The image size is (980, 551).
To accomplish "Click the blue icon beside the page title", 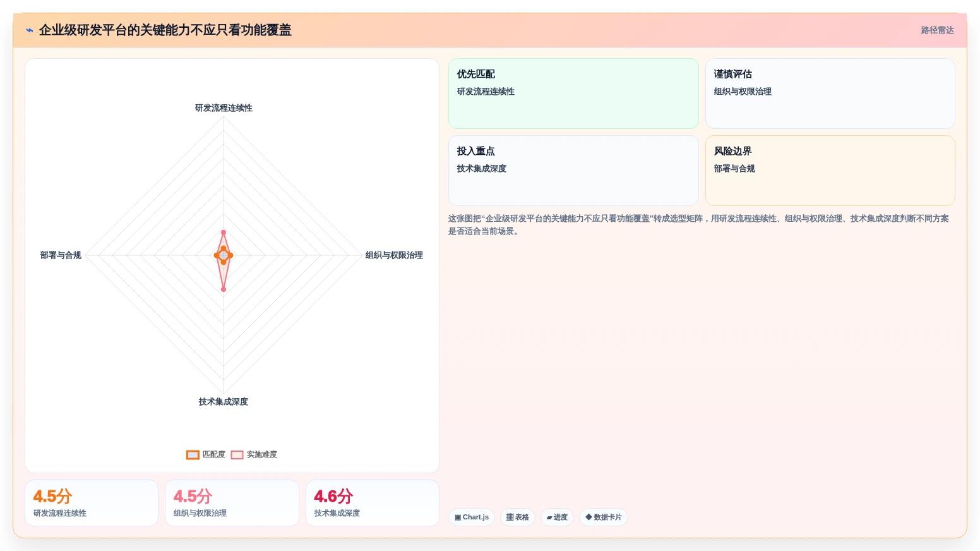I will 29,30.
